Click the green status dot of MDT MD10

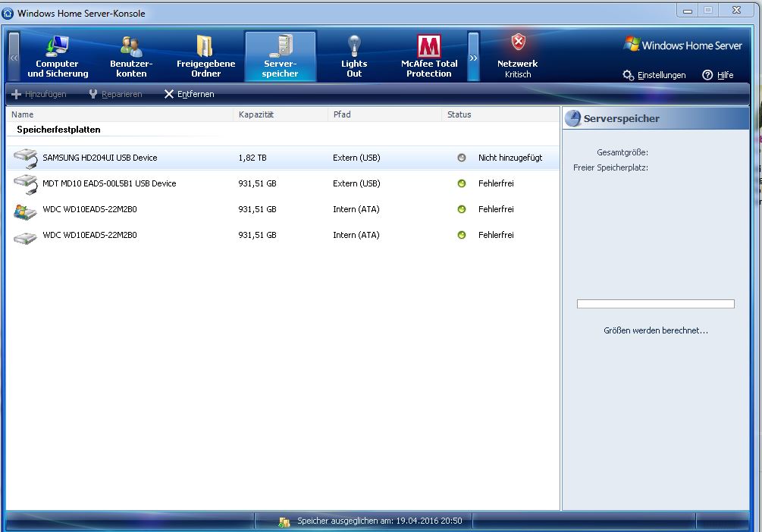(x=462, y=183)
